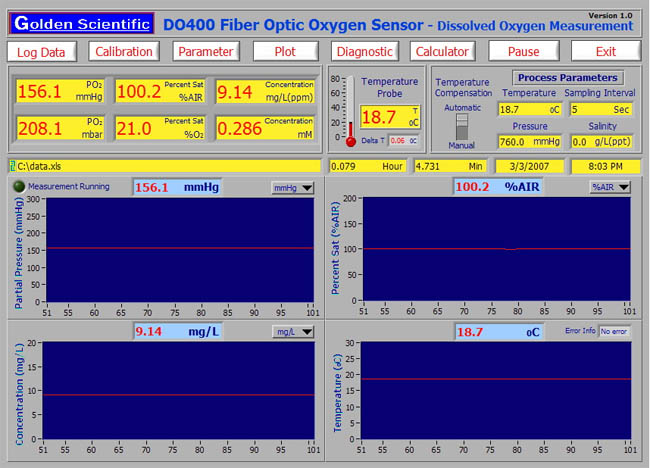Viewport: 650px width, 468px height.
Task: Click the elapsed 0.079 Hour field
Action: [x=366, y=166]
